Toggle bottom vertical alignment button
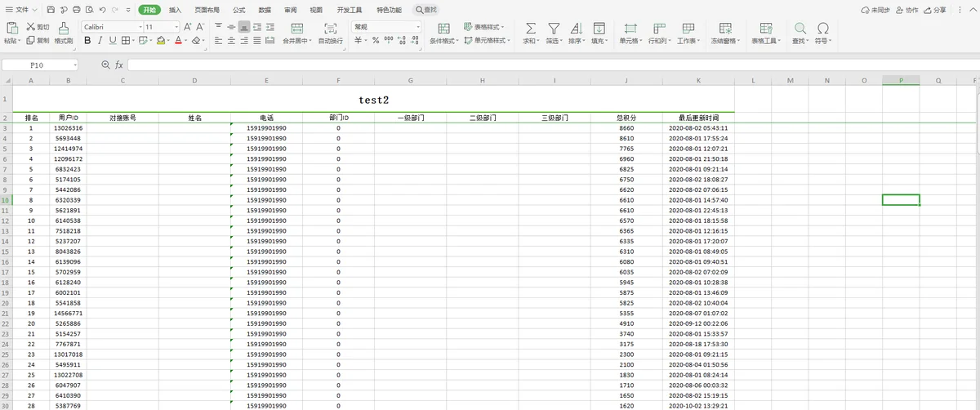The height and width of the screenshot is (410, 980). (244, 27)
